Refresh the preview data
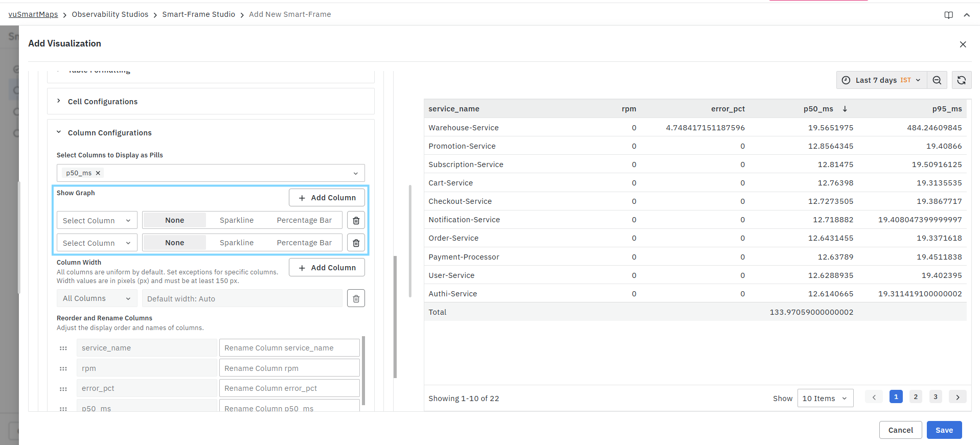980x445 pixels. [962, 80]
